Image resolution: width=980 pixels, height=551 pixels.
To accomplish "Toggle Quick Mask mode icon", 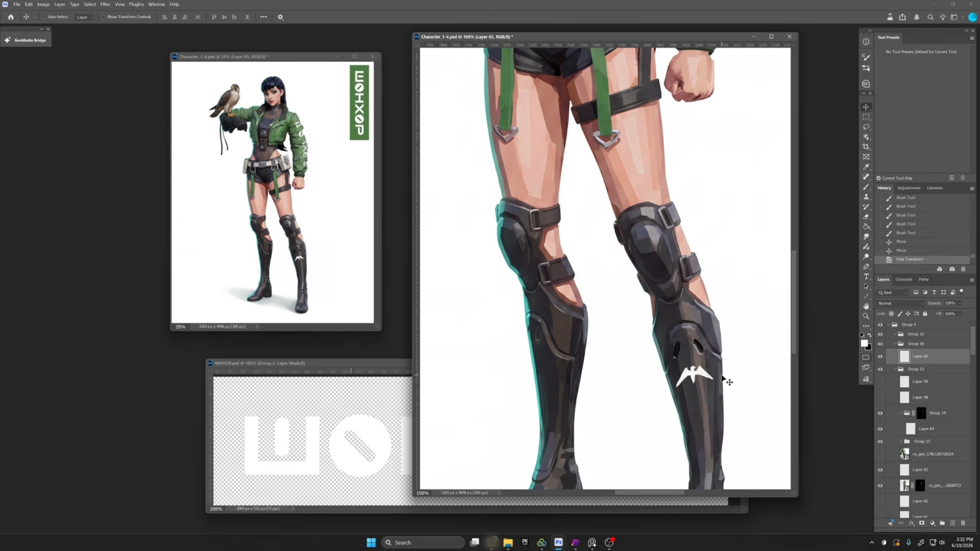I will tap(866, 358).
